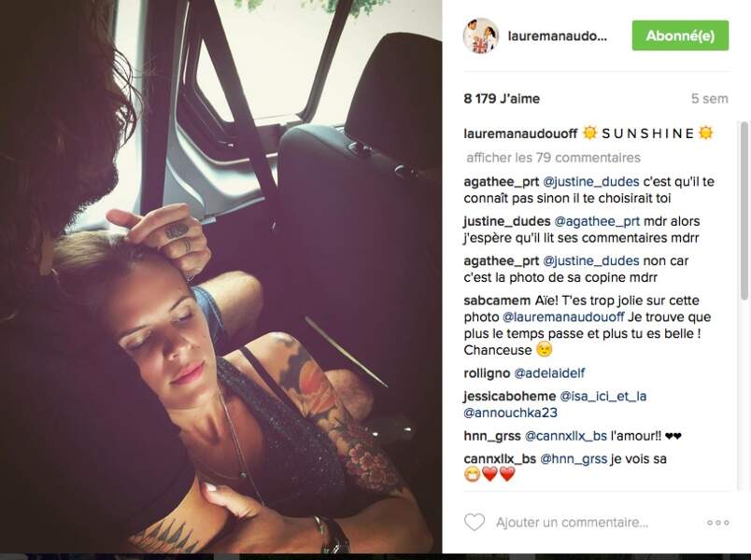Open lauremanaudo… username in the header
Image resolution: width=751 pixels, height=560 pixels.
coord(557,36)
